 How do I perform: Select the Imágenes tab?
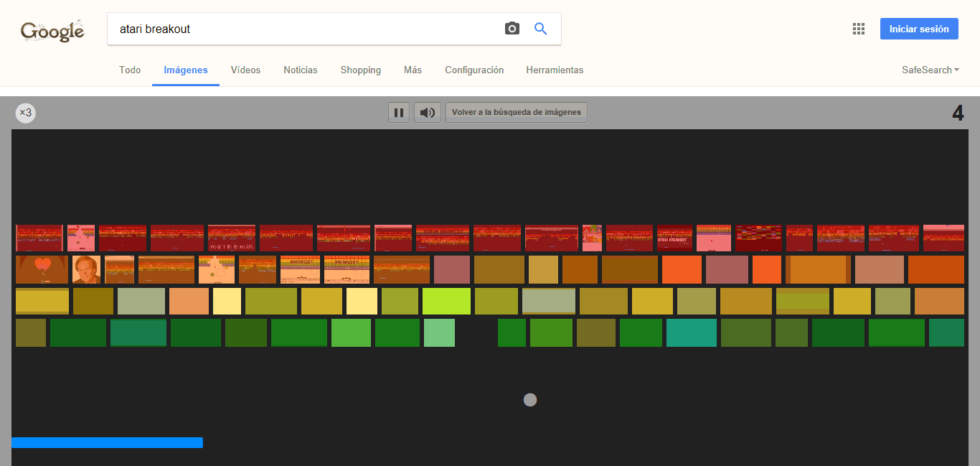(x=186, y=70)
